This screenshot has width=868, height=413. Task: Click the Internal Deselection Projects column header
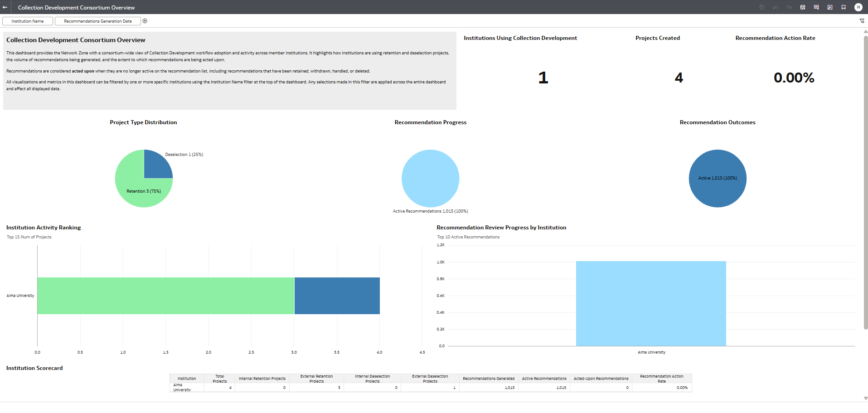373,379
